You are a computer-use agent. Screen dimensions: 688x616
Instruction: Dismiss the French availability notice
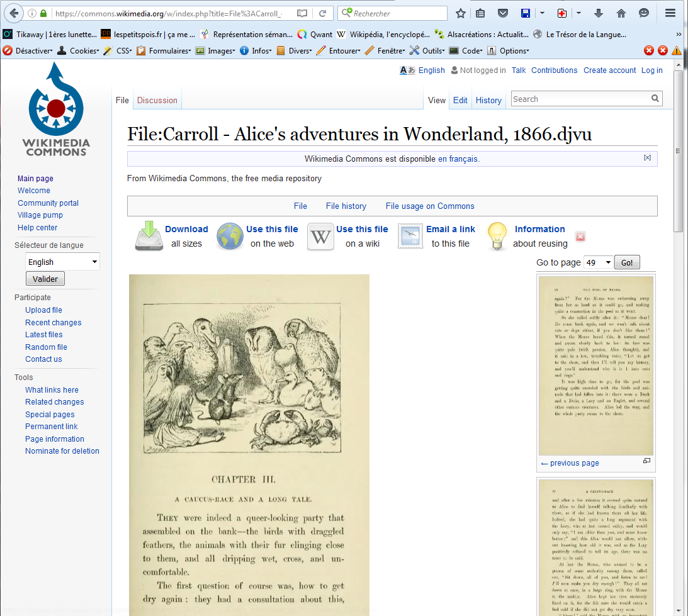(647, 158)
